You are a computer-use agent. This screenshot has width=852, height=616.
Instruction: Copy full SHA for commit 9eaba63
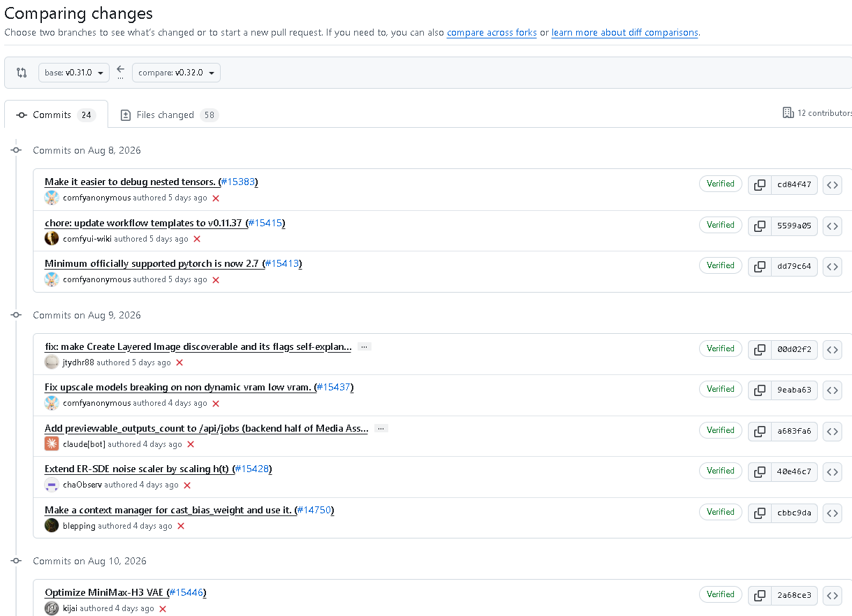click(760, 390)
